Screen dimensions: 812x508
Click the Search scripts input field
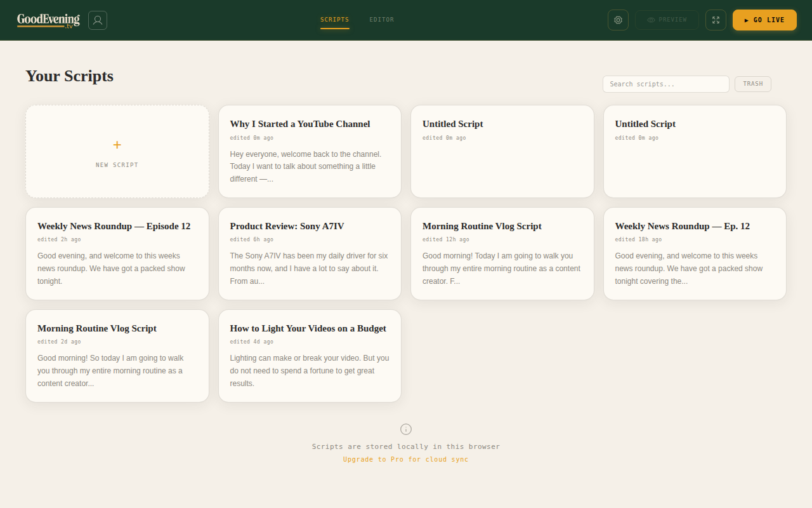pyautogui.click(x=665, y=84)
